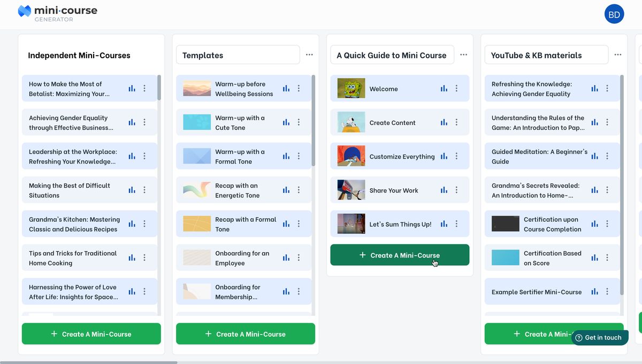Image resolution: width=642 pixels, height=364 pixels.
Task: Create a mini-course in the Quick Guide collection
Action: tap(399, 255)
